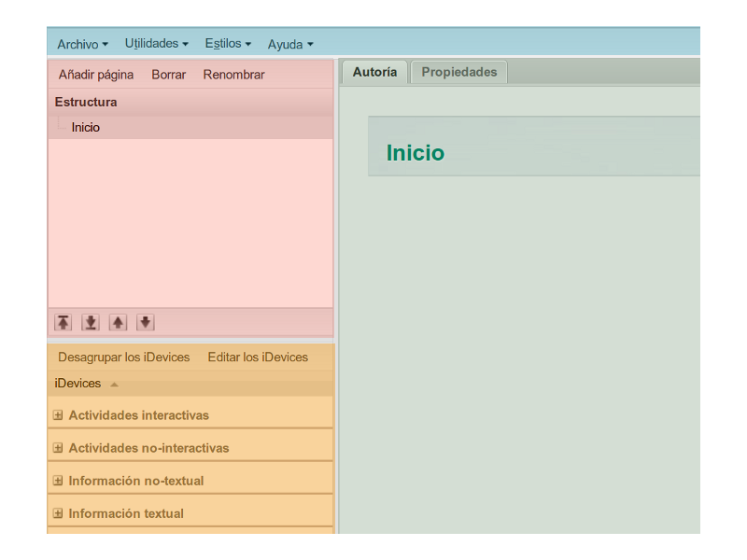Switch to the Propiedades tab
The image size is (747, 560).
pos(458,71)
